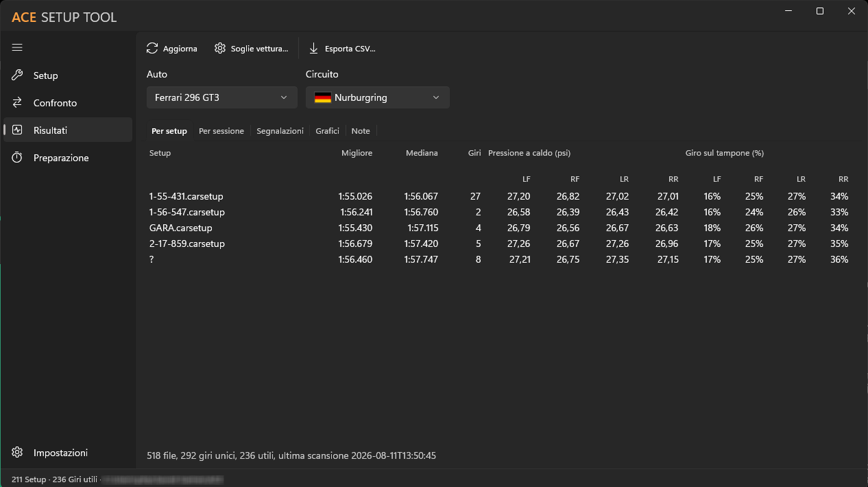868x487 pixels.
Task: Select row 1-56-547.carsetup
Action: point(498,212)
